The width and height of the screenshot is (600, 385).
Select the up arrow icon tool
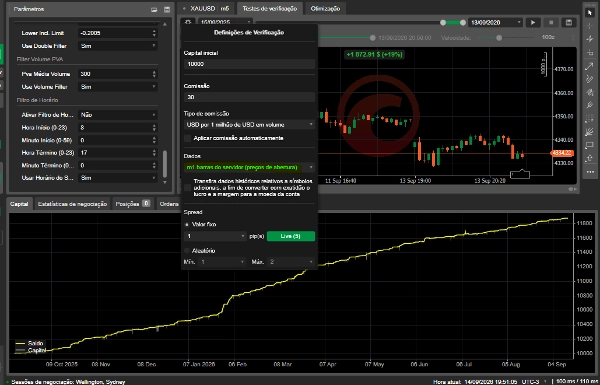pyautogui.click(x=590, y=158)
